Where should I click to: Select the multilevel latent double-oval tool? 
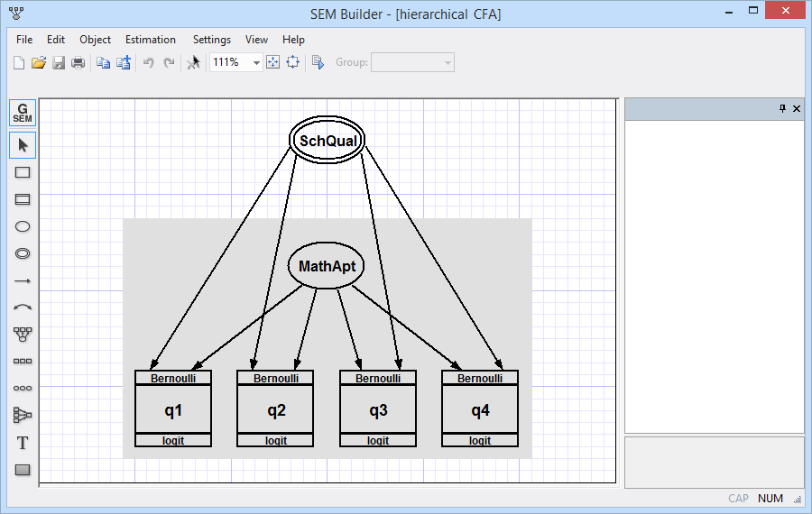23,253
